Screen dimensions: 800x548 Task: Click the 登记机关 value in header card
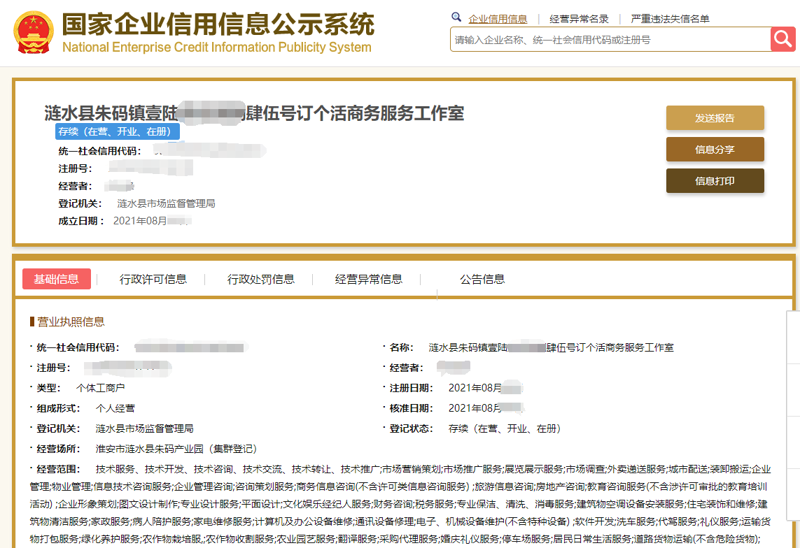(x=166, y=204)
